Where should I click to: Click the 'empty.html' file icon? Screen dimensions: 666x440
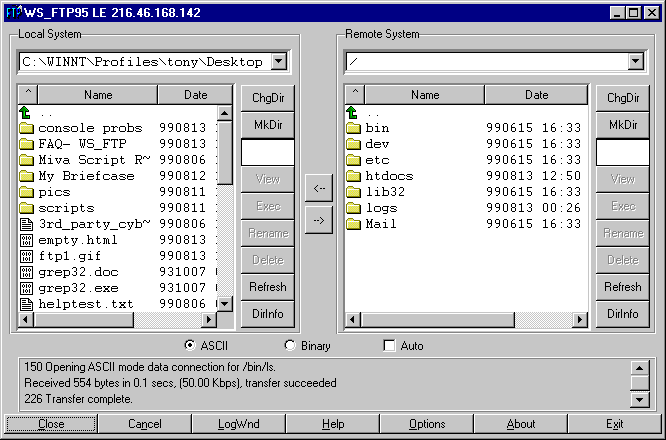coord(26,240)
